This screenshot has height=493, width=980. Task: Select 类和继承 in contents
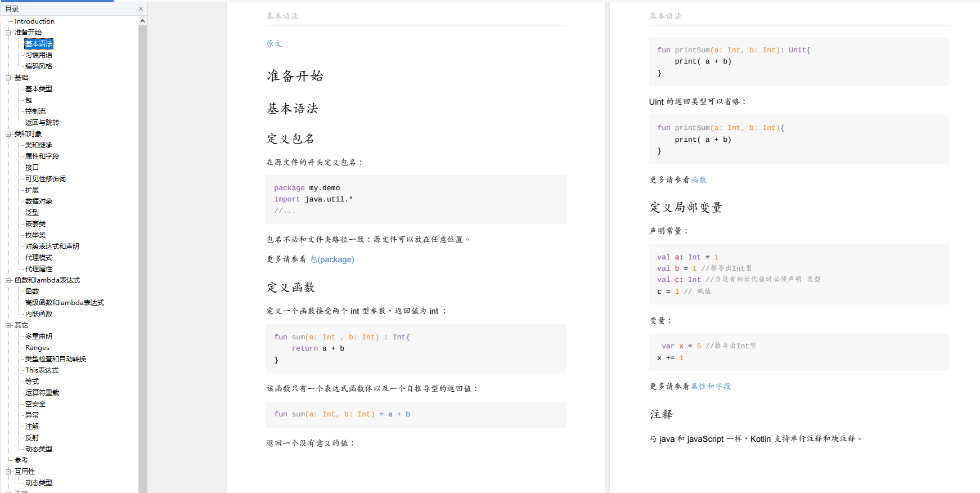[x=39, y=145]
